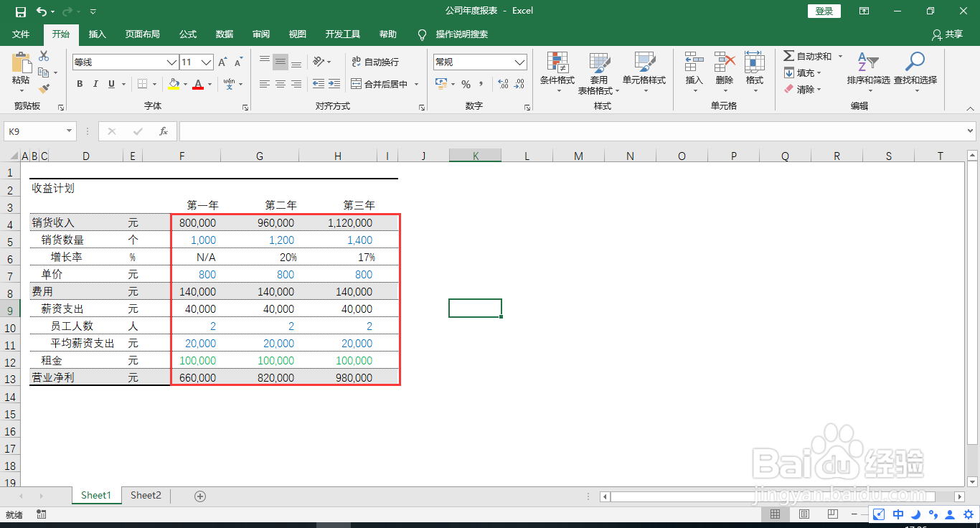
Task: Apply bold formatting with the B icon
Action: (80, 84)
